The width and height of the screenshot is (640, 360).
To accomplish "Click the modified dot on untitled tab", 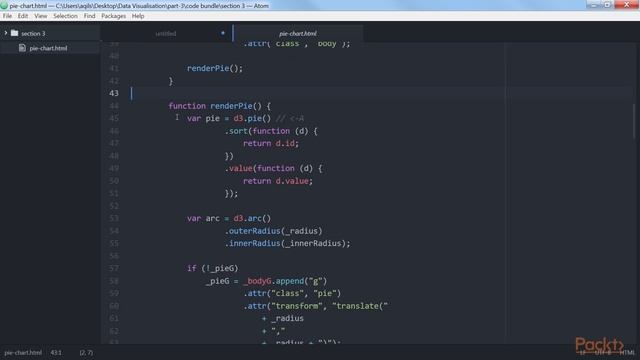I will pyautogui.click(x=222, y=33).
